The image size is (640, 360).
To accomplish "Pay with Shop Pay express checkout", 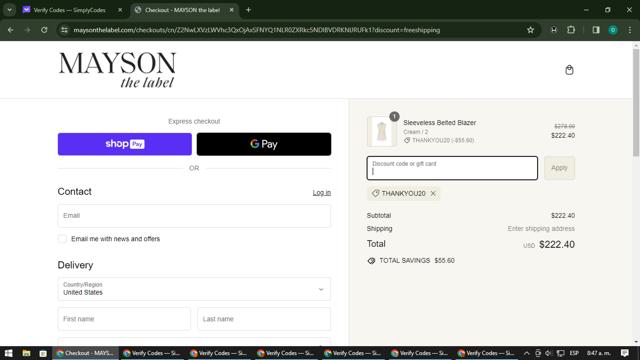I will pos(124,144).
